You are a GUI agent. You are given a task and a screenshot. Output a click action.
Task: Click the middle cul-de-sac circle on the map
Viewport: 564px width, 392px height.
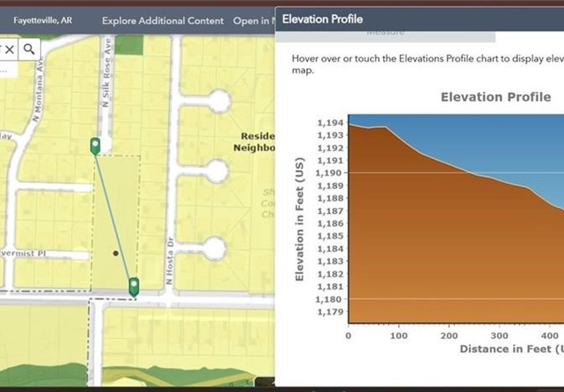pos(215,170)
